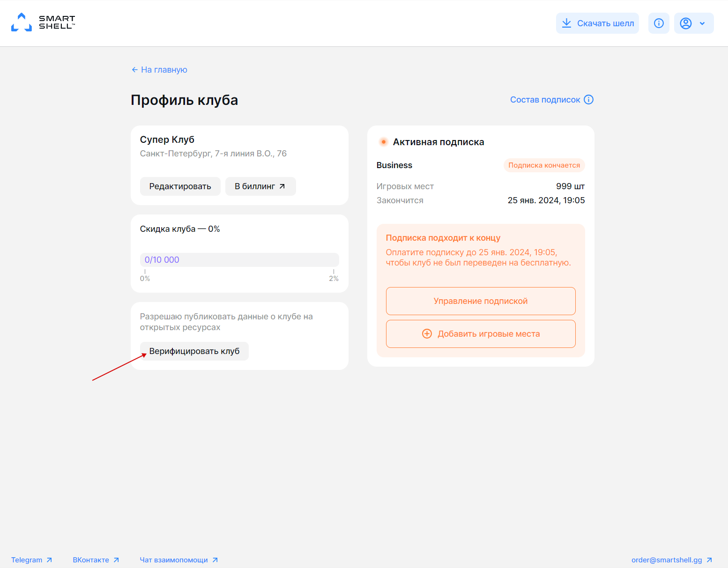Click the left arrow before На главную
This screenshot has height=568, width=728.
pos(134,70)
